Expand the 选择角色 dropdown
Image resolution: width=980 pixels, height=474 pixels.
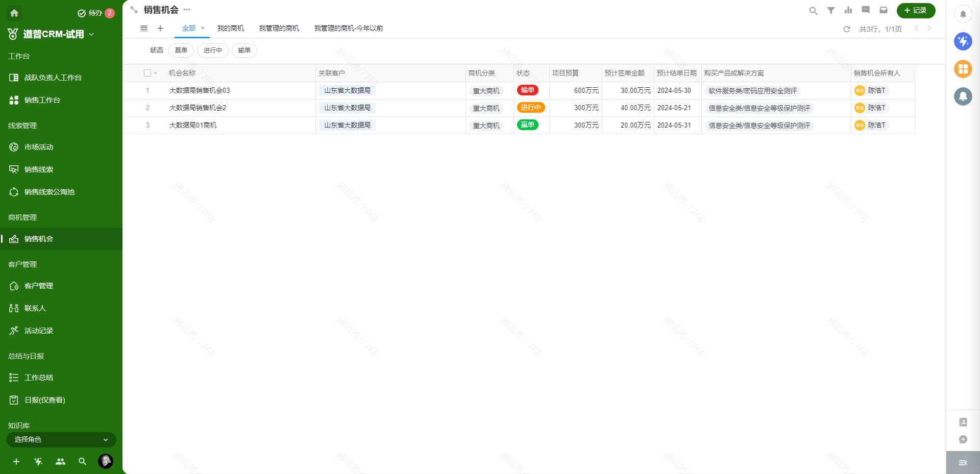pos(61,439)
